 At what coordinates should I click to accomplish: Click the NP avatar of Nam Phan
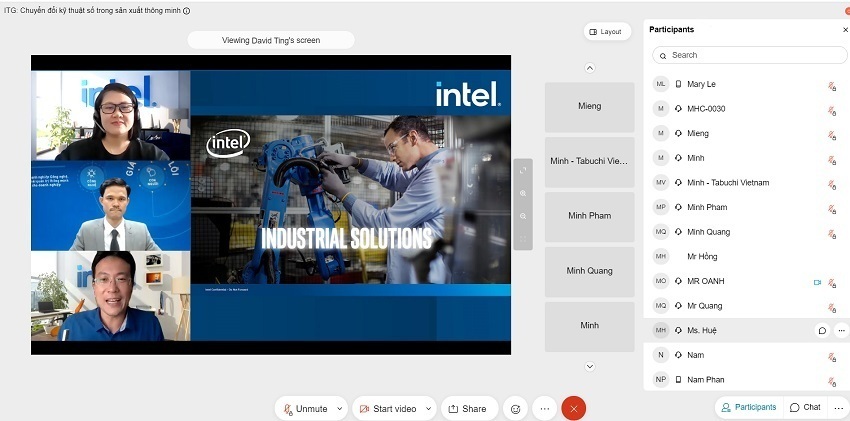(660, 380)
